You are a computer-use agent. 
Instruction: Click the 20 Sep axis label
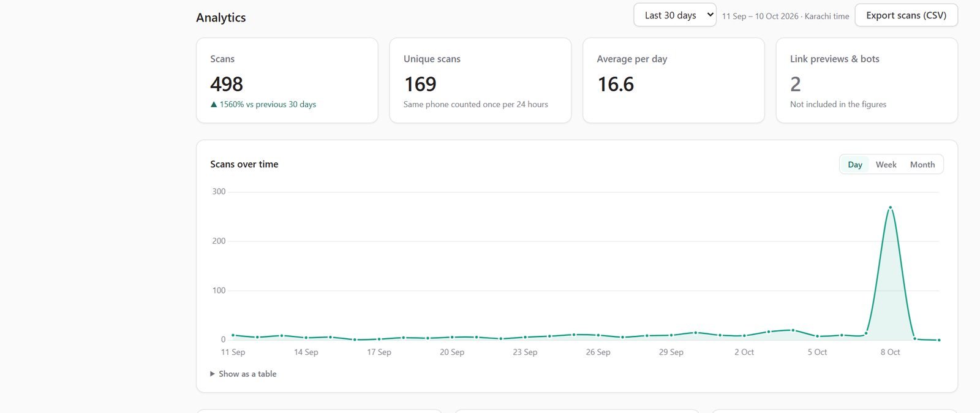click(452, 352)
